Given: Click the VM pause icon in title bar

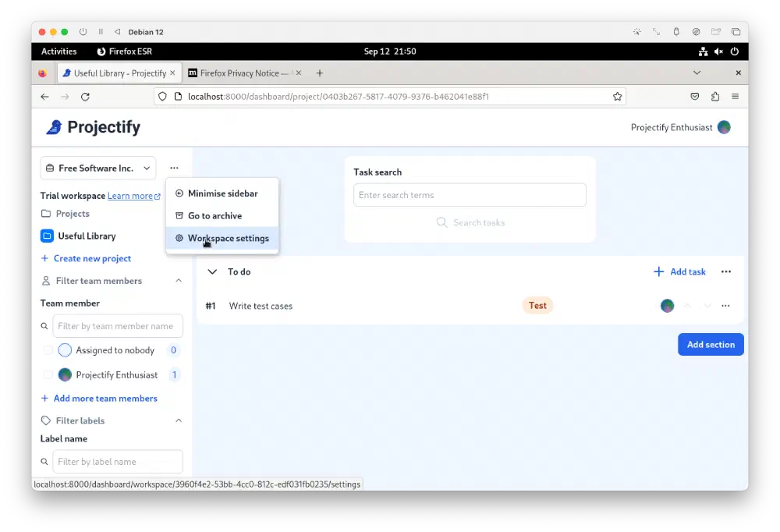Looking at the screenshot, I should click(101, 32).
